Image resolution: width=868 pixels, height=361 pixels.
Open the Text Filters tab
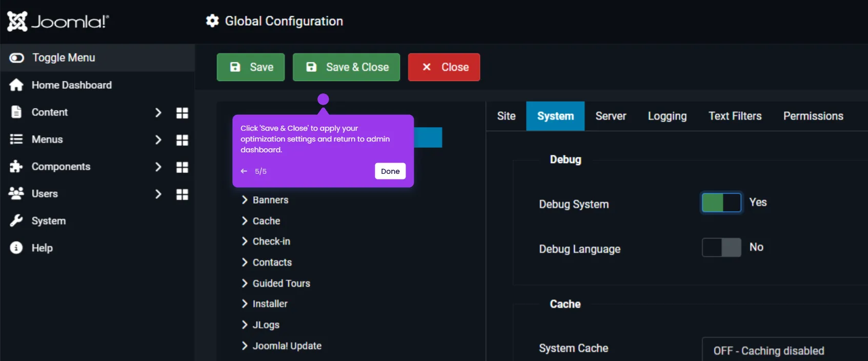pyautogui.click(x=735, y=116)
